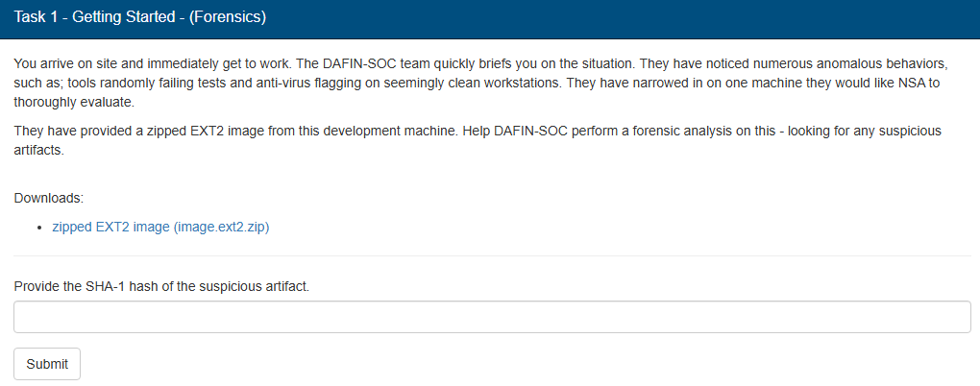Viewport: 980px width, 386px height.
Task: Click the Task 1 header title
Action: pos(140,17)
